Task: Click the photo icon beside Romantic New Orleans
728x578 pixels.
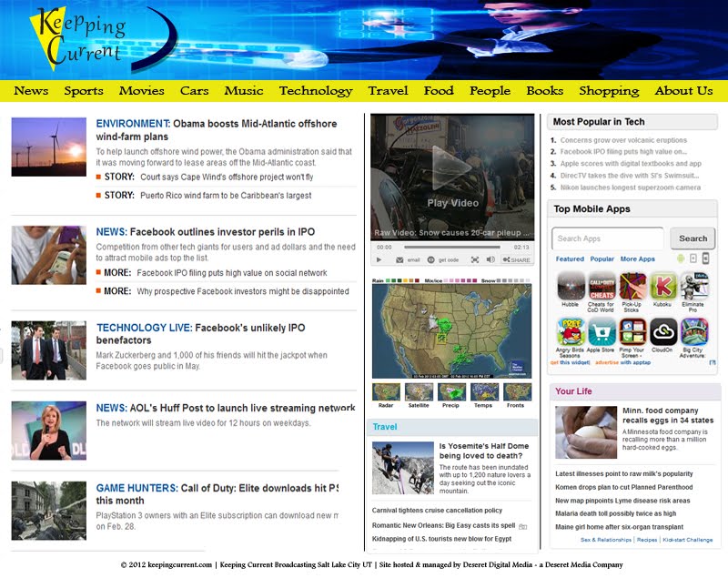Action: [522, 526]
